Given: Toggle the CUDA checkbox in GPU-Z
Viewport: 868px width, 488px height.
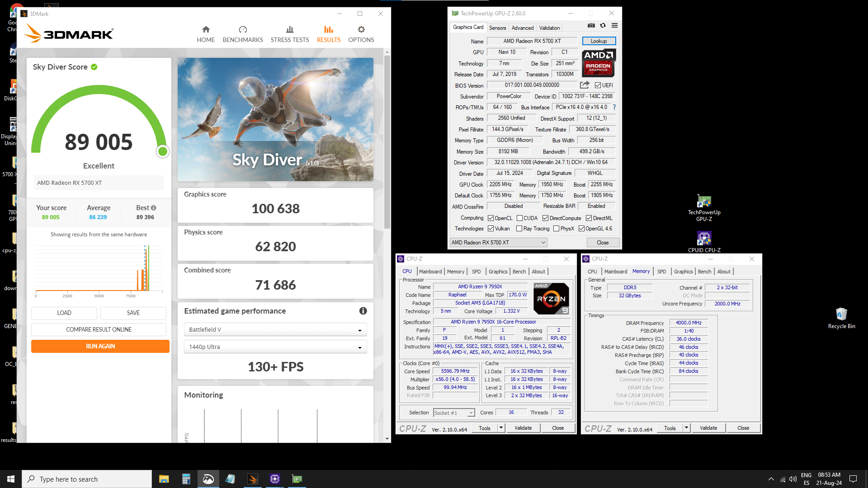Looking at the screenshot, I should click(x=519, y=218).
